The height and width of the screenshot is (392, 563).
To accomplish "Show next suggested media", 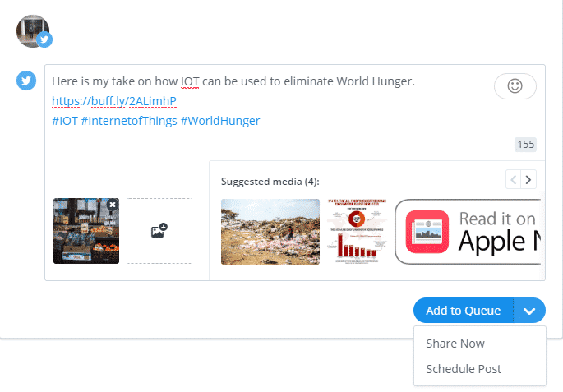I will tap(528, 179).
